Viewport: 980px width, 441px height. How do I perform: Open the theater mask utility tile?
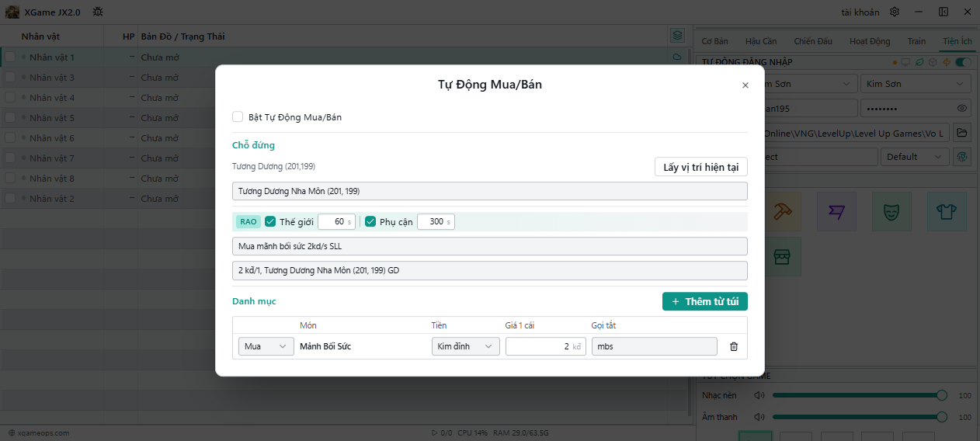tap(891, 211)
